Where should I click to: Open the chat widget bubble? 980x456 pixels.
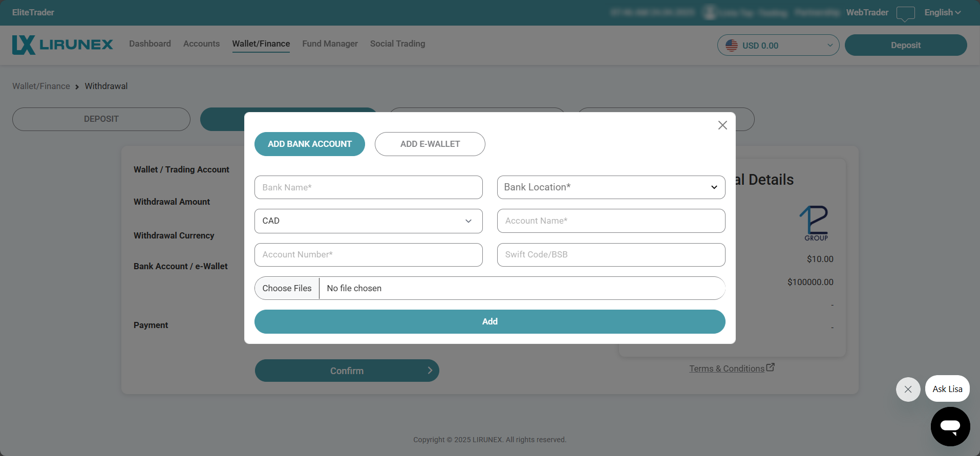tap(950, 426)
